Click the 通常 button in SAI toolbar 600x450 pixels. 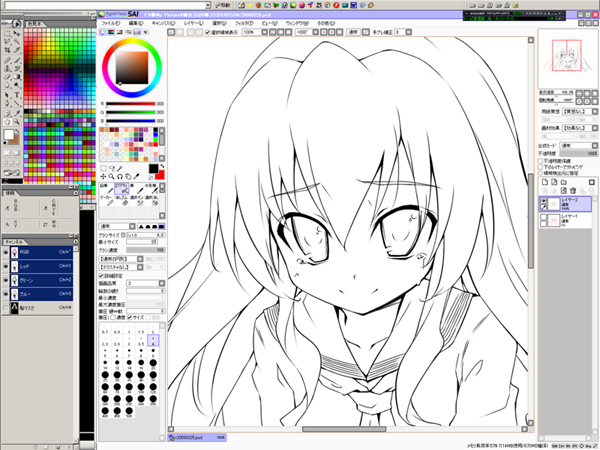point(353,32)
